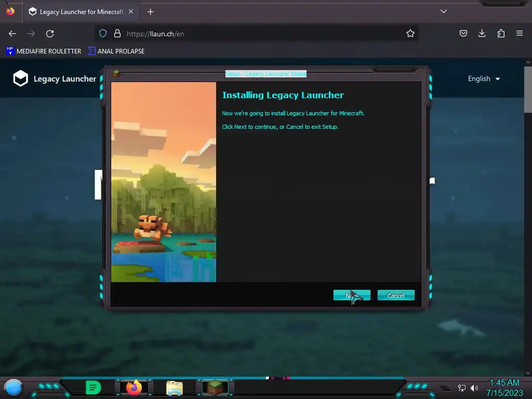This screenshot has height=399, width=532.
Task: Expand the English language dropdown
Action: [x=484, y=79]
